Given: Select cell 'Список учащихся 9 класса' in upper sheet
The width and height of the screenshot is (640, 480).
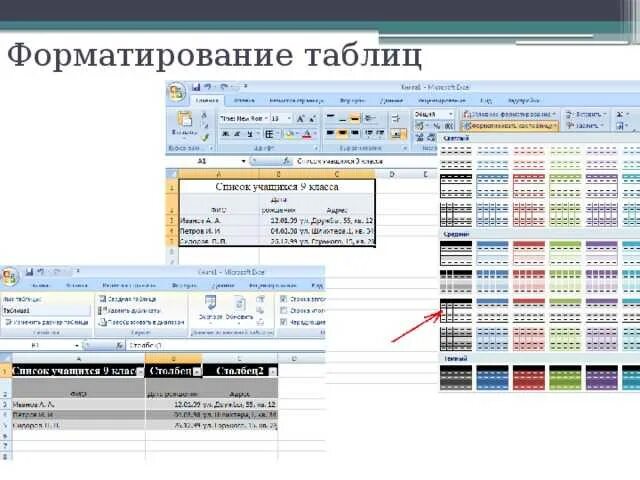Looking at the screenshot, I should [277, 187].
